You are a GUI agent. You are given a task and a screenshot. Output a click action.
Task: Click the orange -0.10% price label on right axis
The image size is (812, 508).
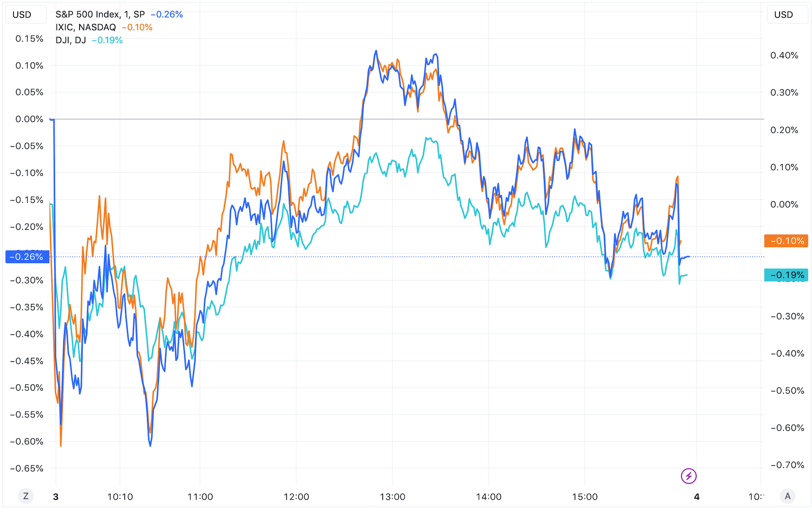pos(786,241)
